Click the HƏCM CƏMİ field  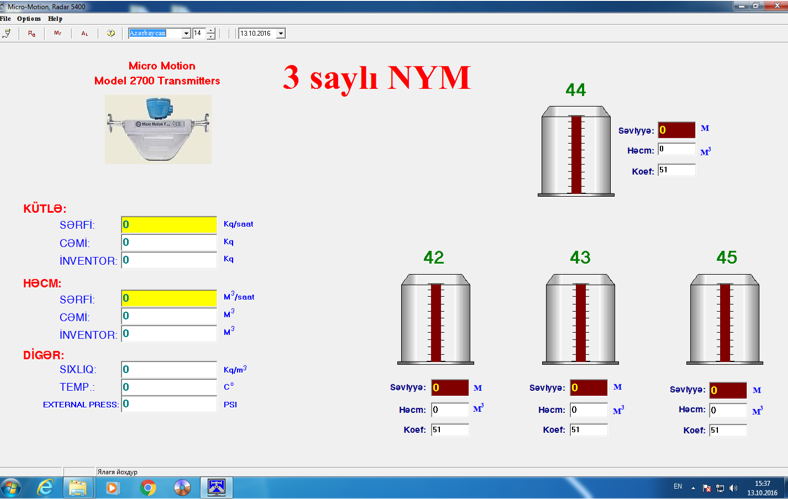(169, 316)
